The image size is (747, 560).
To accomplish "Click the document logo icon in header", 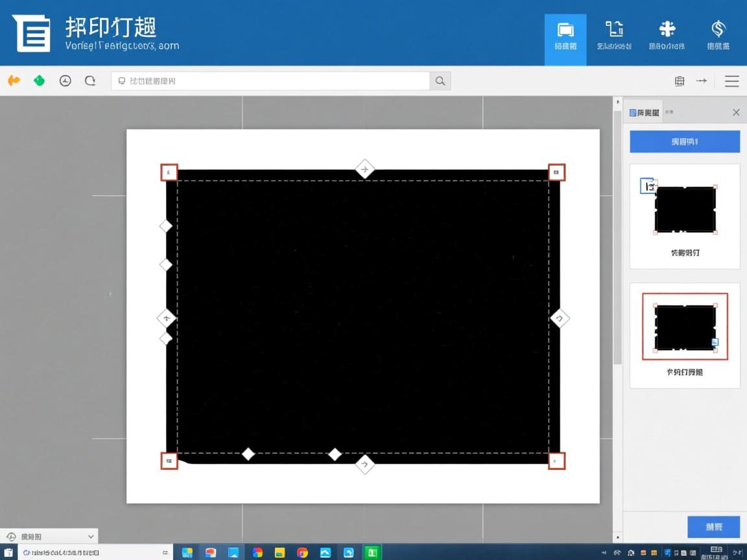I will (x=32, y=32).
